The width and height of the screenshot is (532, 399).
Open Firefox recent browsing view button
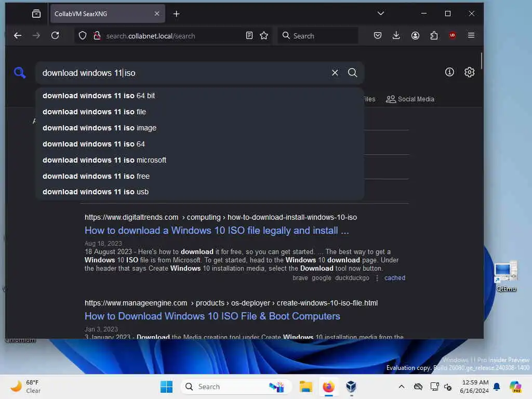pos(36,14)
